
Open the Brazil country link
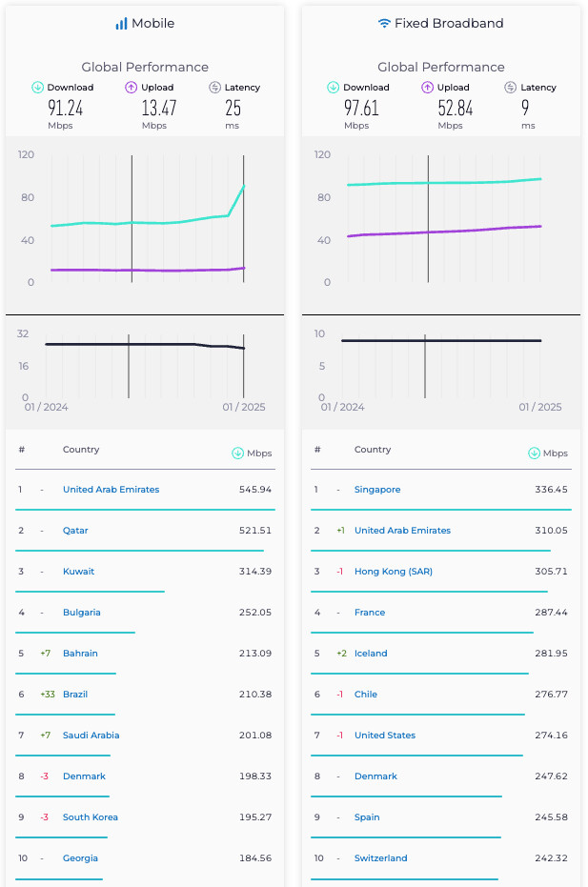[x=75, y=695]
